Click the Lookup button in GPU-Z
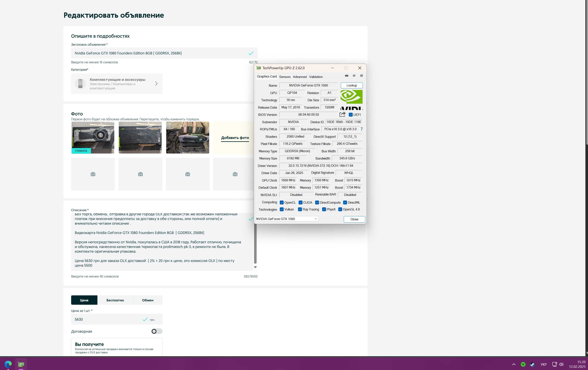 (x=352, y=86)
